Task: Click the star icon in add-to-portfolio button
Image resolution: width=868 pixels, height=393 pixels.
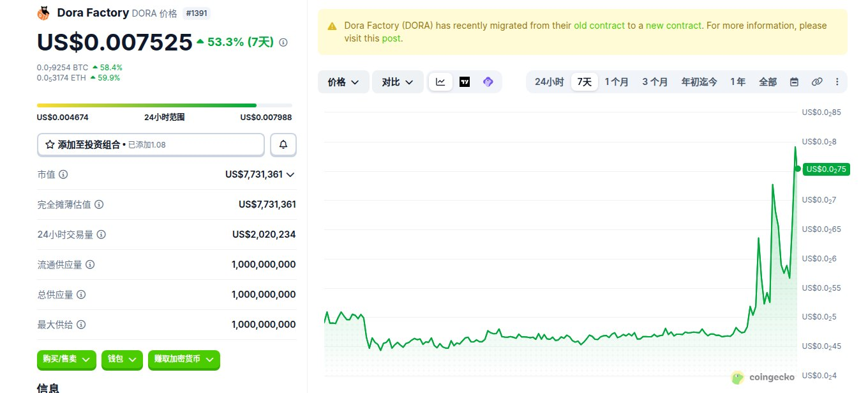Action: click(50, 145)
